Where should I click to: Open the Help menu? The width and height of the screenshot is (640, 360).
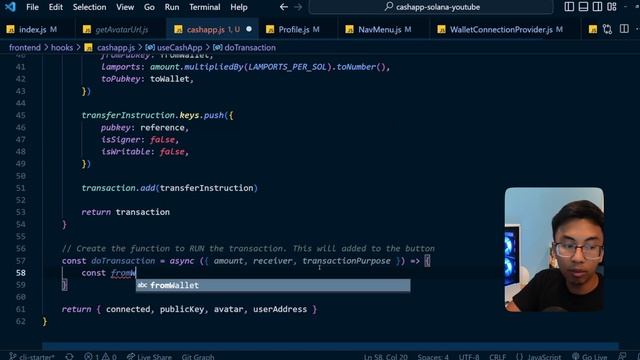239,7
